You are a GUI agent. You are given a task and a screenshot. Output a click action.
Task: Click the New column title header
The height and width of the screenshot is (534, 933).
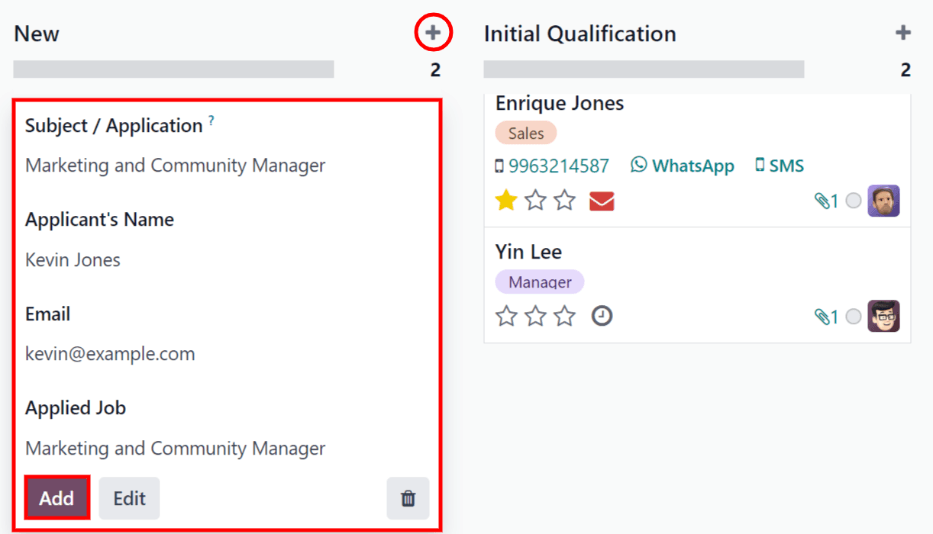pos(37,34)
